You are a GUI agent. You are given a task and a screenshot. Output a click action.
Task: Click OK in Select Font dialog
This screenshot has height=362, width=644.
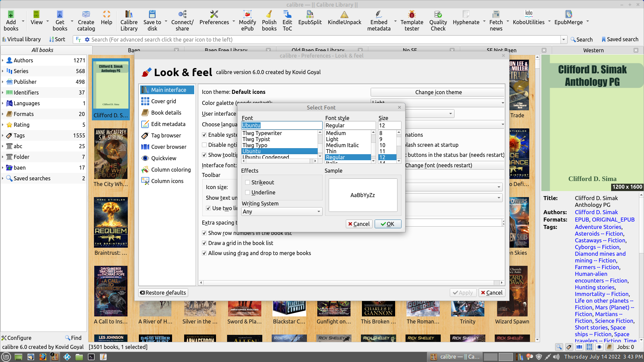(x=388, y=224)
